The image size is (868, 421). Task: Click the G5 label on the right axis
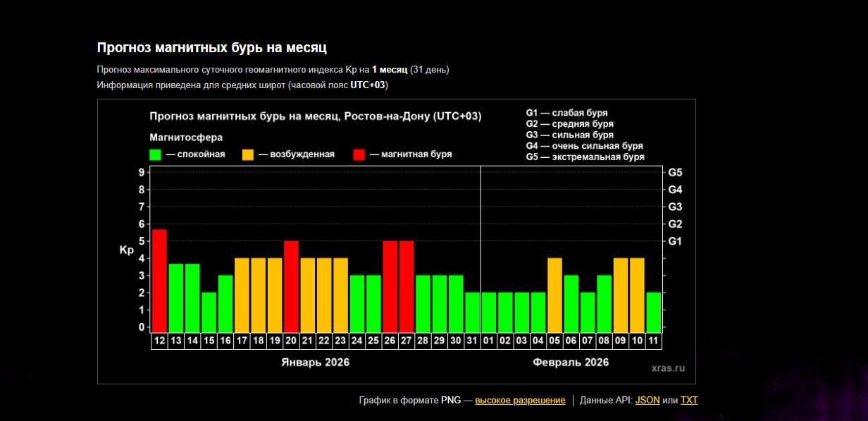[675, 173]
